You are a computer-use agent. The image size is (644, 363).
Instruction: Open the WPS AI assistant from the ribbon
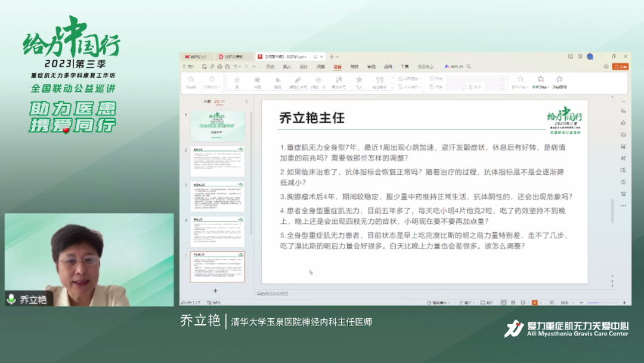(x=454, y=66)
